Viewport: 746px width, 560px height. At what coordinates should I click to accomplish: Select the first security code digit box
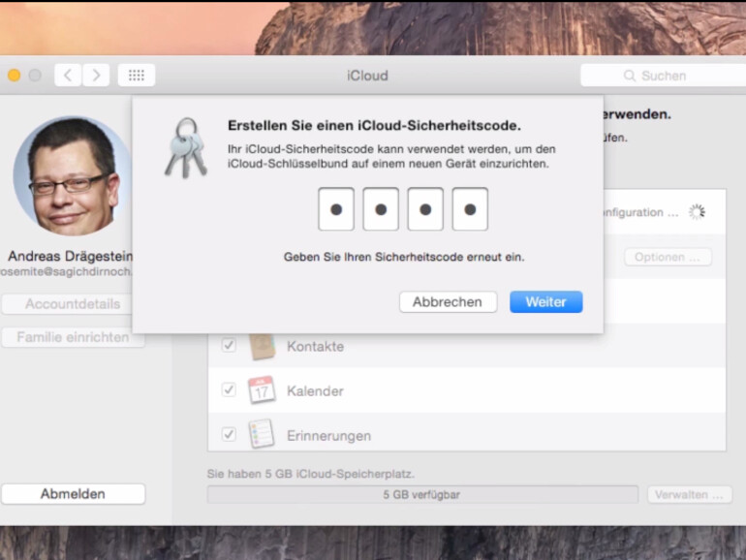pos(336,209)
